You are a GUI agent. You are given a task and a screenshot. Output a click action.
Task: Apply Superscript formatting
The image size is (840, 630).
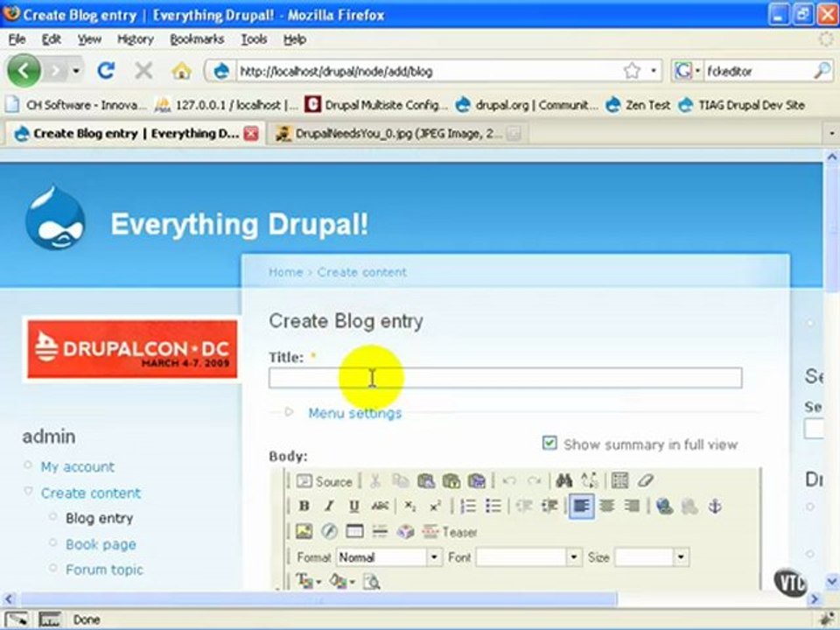[435, 507]
